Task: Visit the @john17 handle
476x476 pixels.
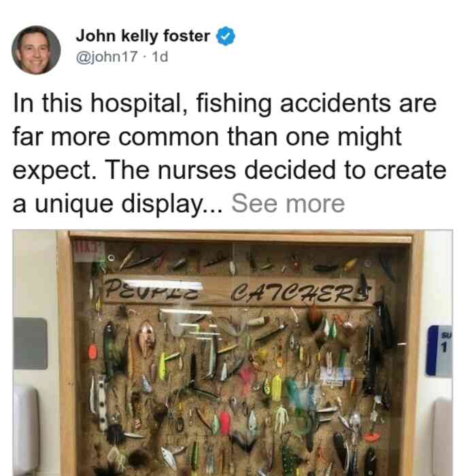Action: [x=107, y=56]
